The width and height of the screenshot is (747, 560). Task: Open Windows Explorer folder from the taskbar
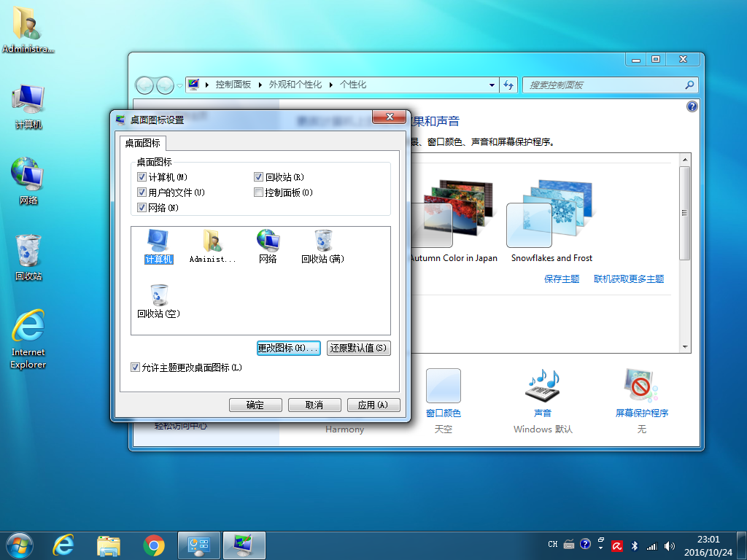pyautogui.click(x=109, y=545)
